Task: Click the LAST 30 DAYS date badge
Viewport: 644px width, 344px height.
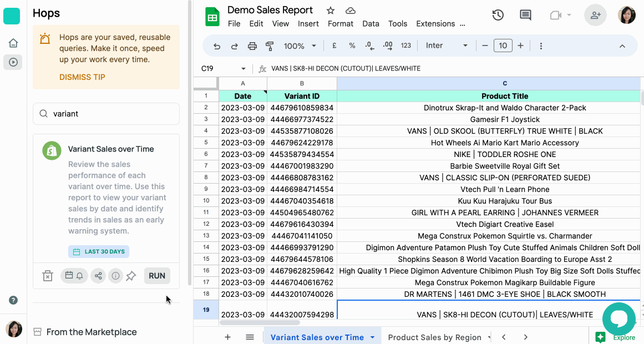Action: coord(99,251)
